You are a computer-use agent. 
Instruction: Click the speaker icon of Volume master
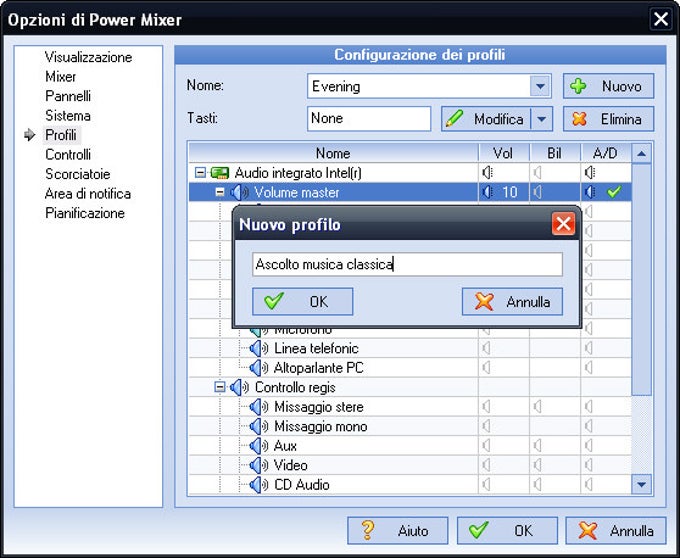point(239,192)
